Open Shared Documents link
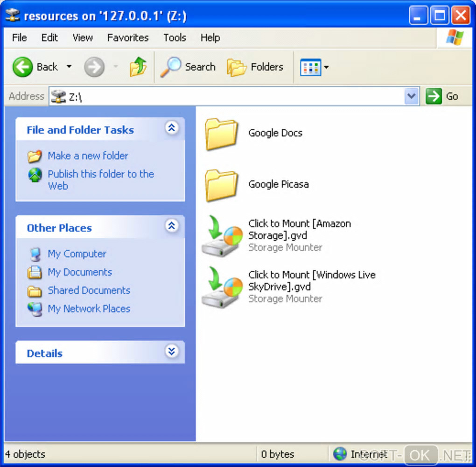476x467 pixels. pos(89,290)
